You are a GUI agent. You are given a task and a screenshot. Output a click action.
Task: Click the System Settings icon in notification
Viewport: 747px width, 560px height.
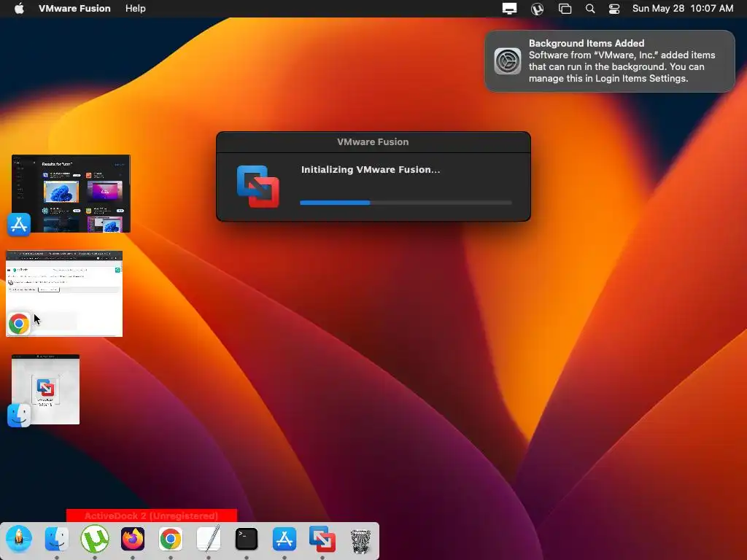click(508, 61)
